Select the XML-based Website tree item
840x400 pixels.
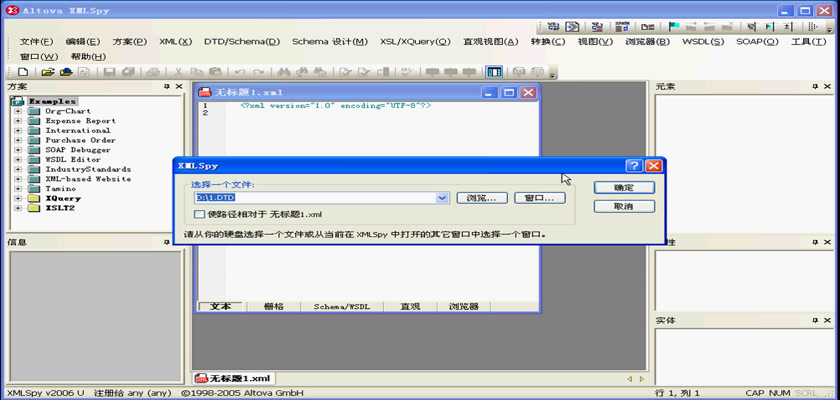tap(88, 179)
